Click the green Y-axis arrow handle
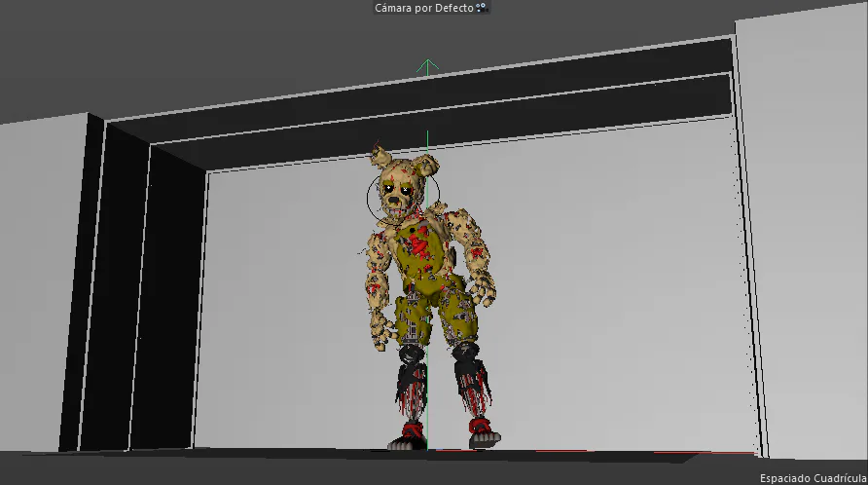Screen dimensions: 868x485 (x=427, y=66)
